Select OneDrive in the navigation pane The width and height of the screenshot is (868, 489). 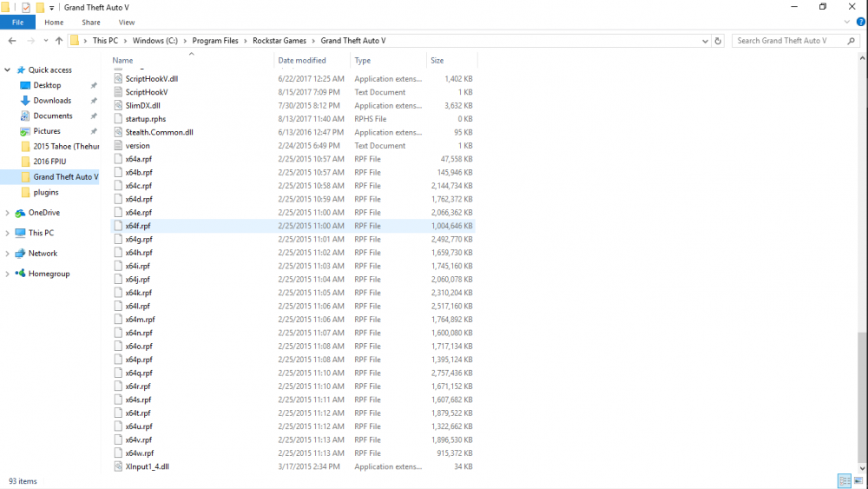pos(43,213)
